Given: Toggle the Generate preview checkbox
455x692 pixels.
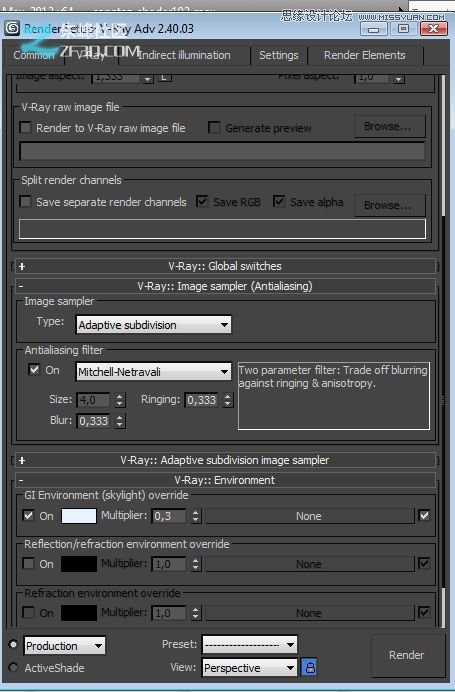Looking at the screenshot, I should click(x=214, y=128).
